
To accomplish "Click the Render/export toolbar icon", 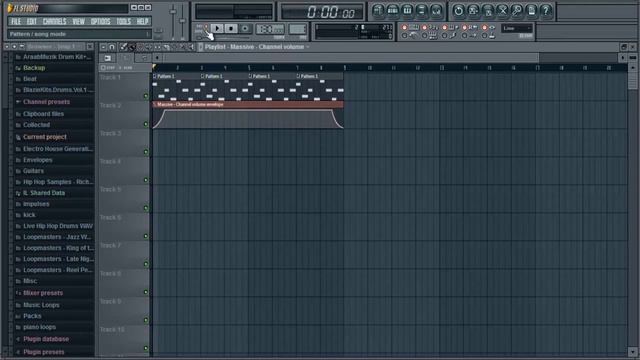I will pyautogui.click(x=488, y=11).
